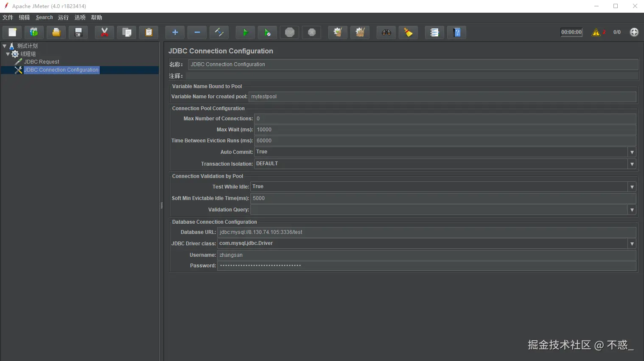Click the Database URL field
Screen dimensions: 644x361
click(x=427, y=232)
